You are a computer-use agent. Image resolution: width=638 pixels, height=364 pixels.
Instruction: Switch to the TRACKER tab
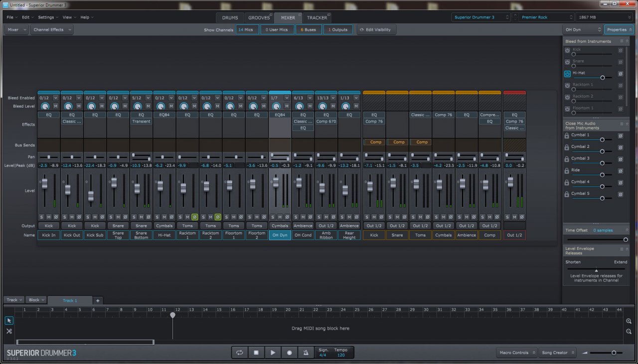click(317, 17)
